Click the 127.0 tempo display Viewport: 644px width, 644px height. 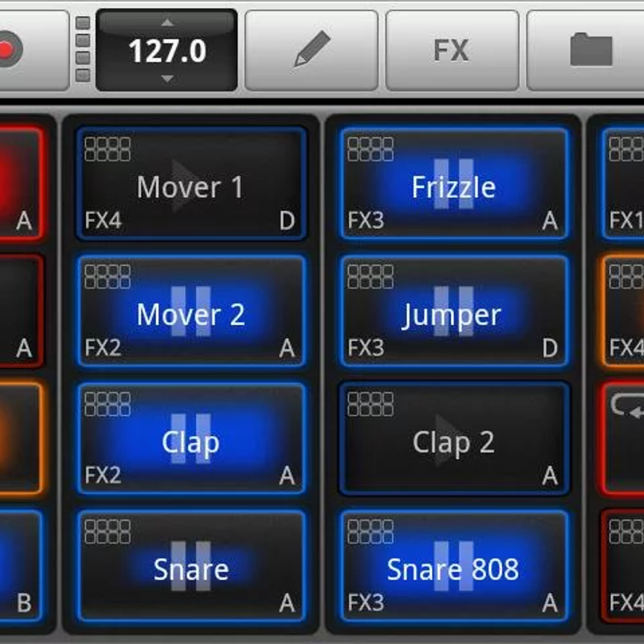[167, 51]
